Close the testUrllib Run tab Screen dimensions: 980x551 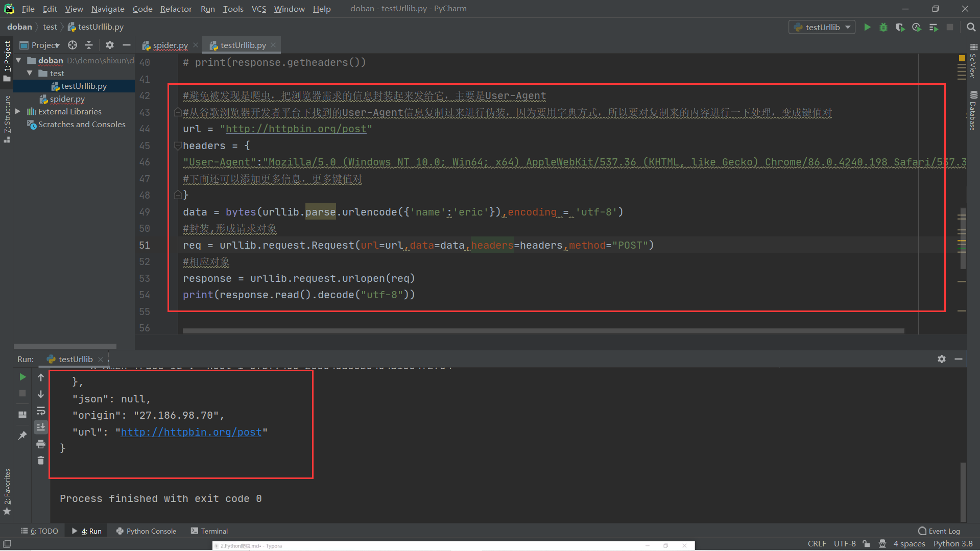[x=101, y=360]
